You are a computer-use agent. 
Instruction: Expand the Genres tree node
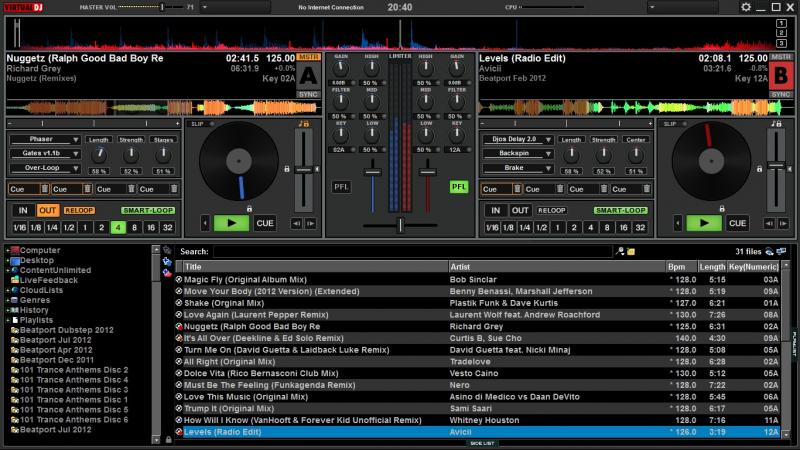pyautogui.click(x=6, y=300)
